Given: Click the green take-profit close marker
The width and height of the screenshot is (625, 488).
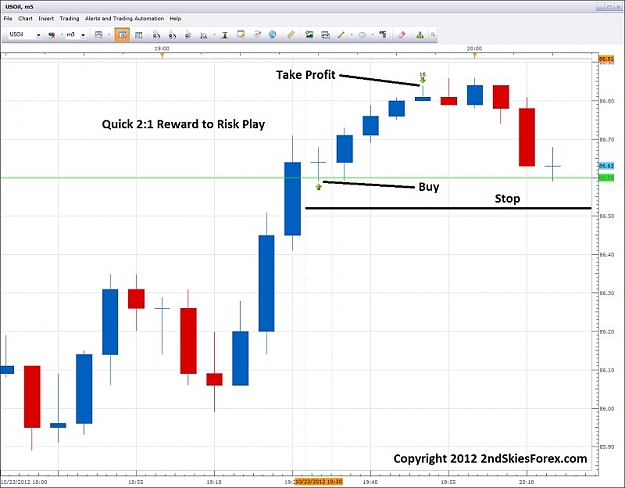Looking at the screenshot, I should (423, 80).
